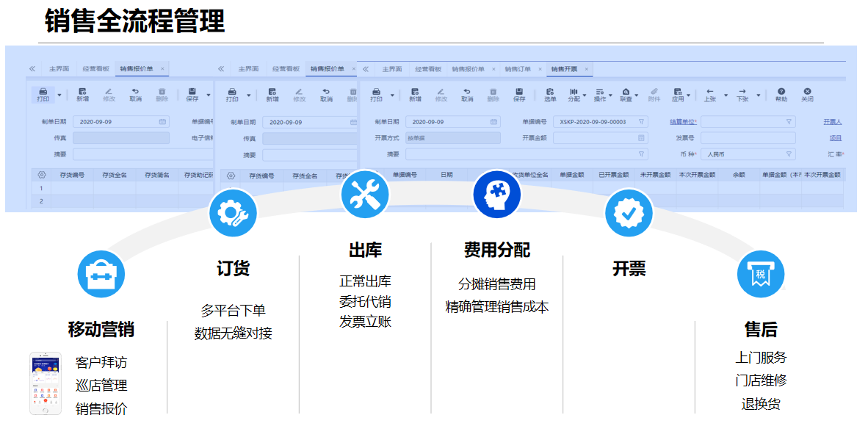Click table settings gear in middle window
The image size is (868, 426).
(231, 176)
